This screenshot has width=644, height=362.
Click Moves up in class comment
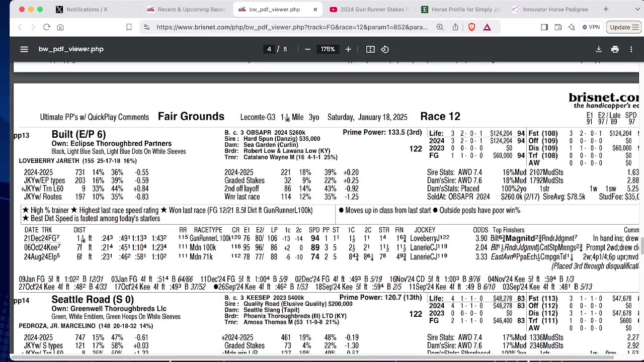point(385,210)
